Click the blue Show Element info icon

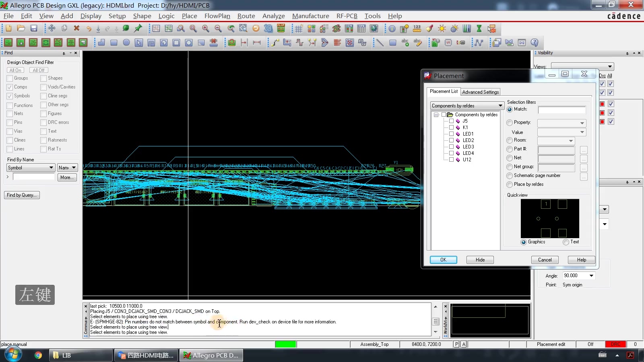[x=392, y=29]
